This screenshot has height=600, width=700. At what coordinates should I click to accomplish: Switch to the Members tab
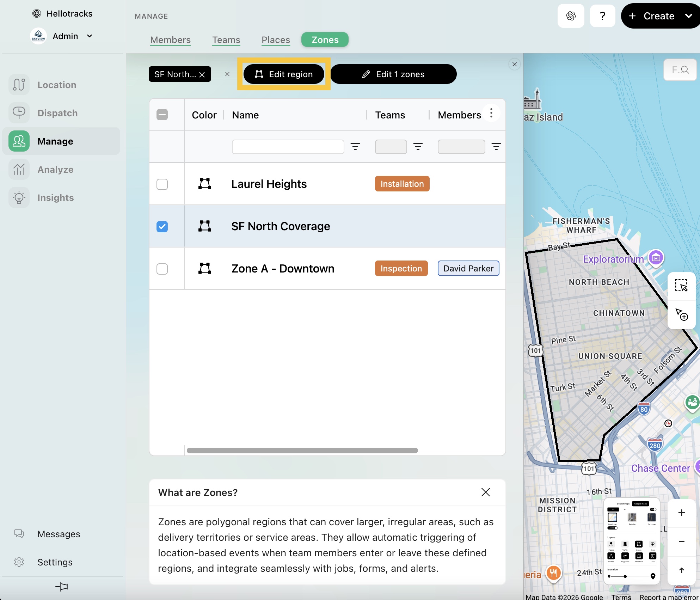click(170, 40)
